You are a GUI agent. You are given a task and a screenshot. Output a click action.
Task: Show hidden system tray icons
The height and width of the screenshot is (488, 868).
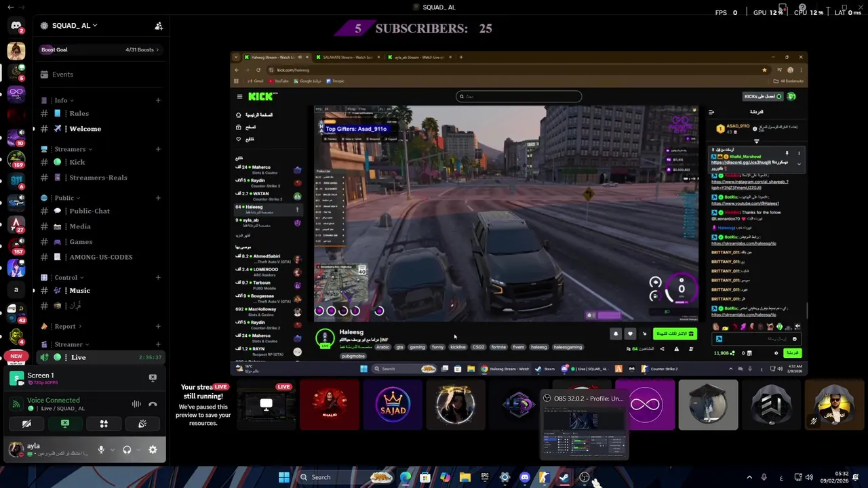coord(749,477)
